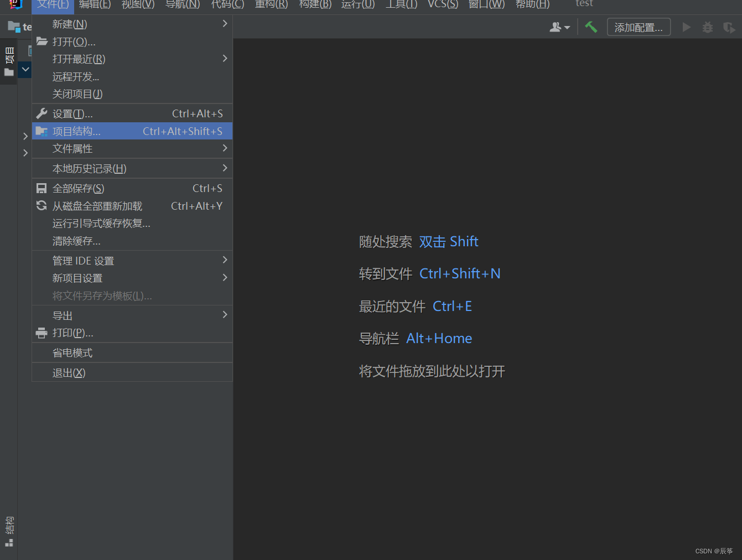
Task: Click the Debug bug icon
Action: pyautogui.click(x=707, y=27)
